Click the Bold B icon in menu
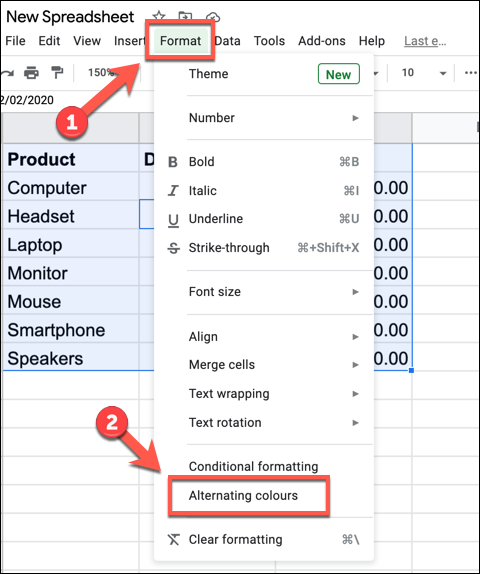480x574 pixels. [173, 162]
